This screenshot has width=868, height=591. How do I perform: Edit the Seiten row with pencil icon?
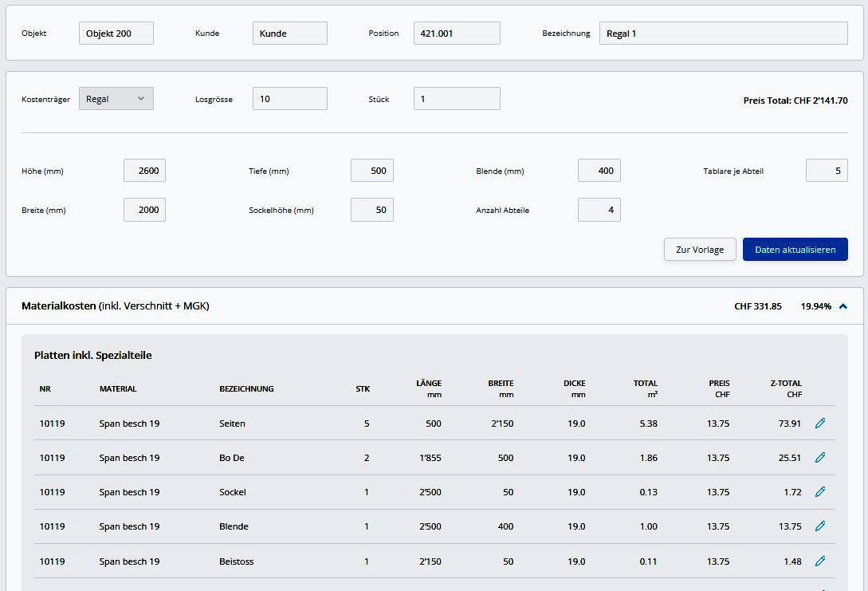coord(820,424)
